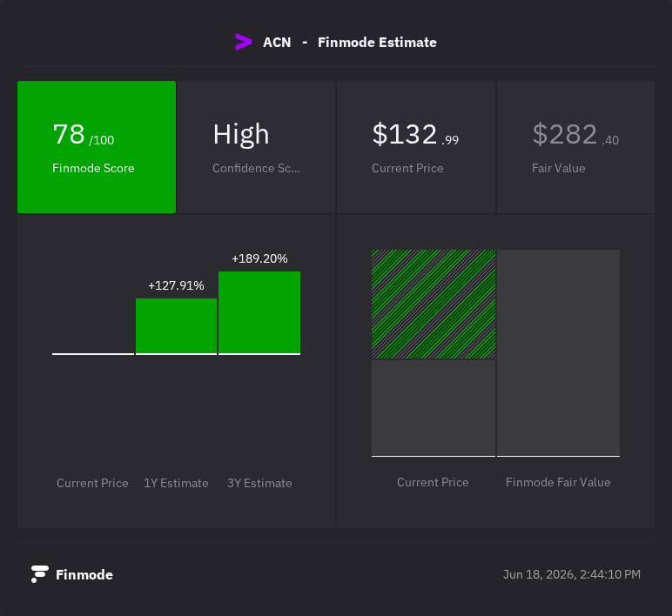Click the Finmode Fair Value axis label

558,482
